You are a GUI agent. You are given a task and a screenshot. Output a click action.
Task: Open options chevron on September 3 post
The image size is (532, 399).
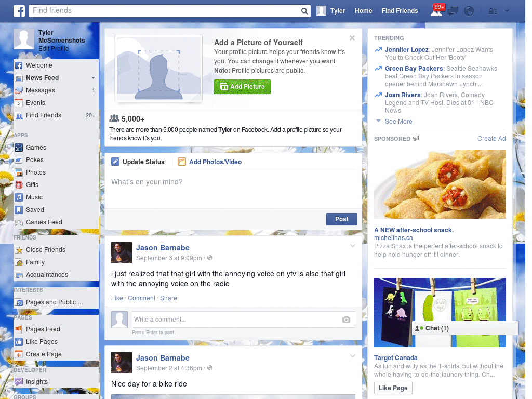coord(353,246)
